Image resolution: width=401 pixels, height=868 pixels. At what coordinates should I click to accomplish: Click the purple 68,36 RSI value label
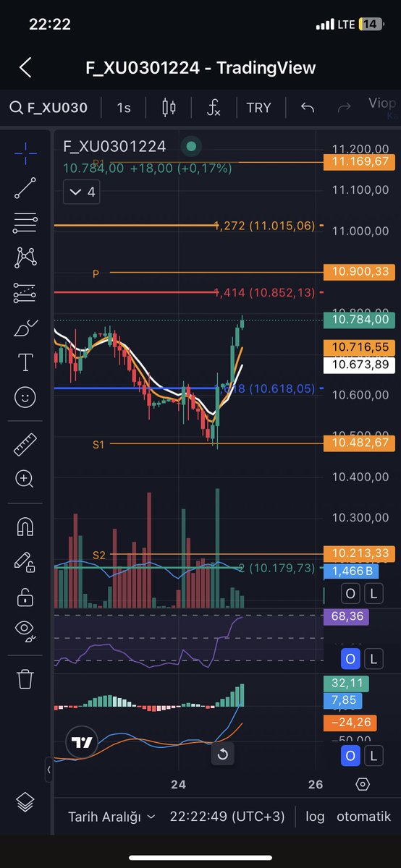click(347, 617)
